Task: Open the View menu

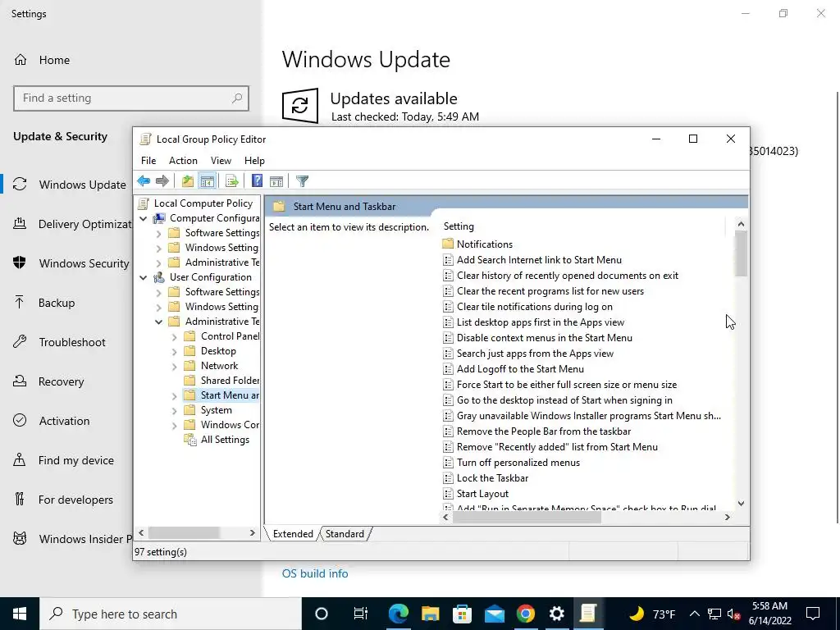Action: [221, 161]
